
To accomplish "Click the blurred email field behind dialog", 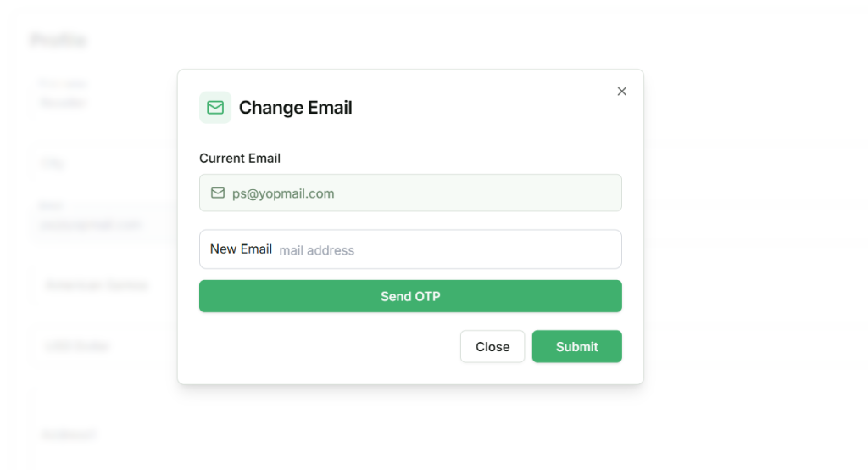I will point(90,224).
